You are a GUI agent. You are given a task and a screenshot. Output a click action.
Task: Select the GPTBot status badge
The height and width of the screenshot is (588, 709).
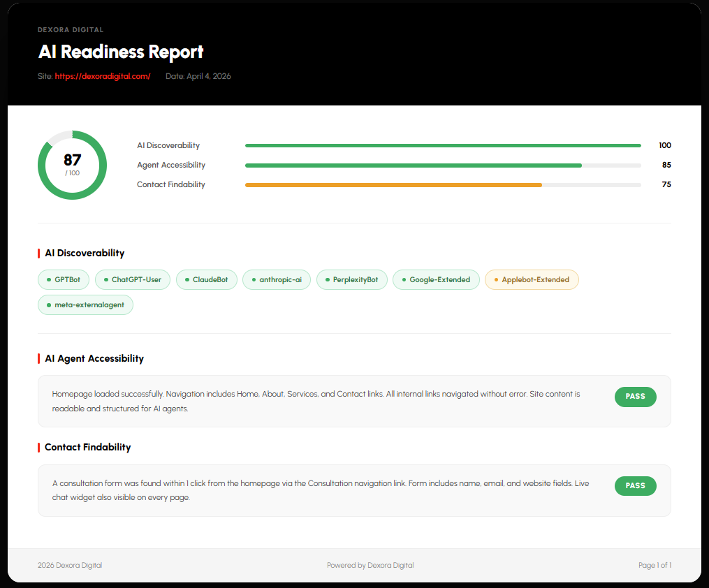(x=63, y=279)
